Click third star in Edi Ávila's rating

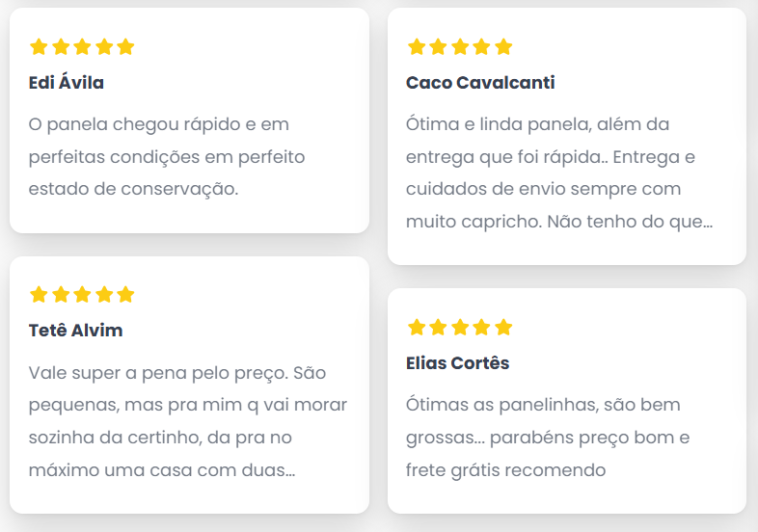pos(82,47)
